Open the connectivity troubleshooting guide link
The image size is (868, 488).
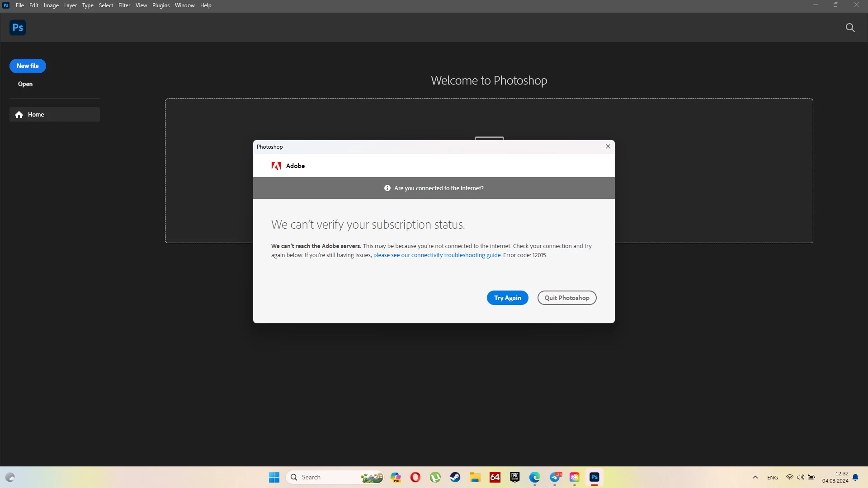pyautogui.click(x=437, y=255)
